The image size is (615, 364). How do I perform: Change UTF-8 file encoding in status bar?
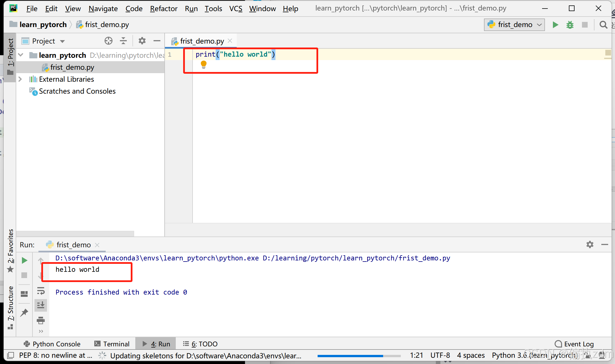[x=440, y=355]
